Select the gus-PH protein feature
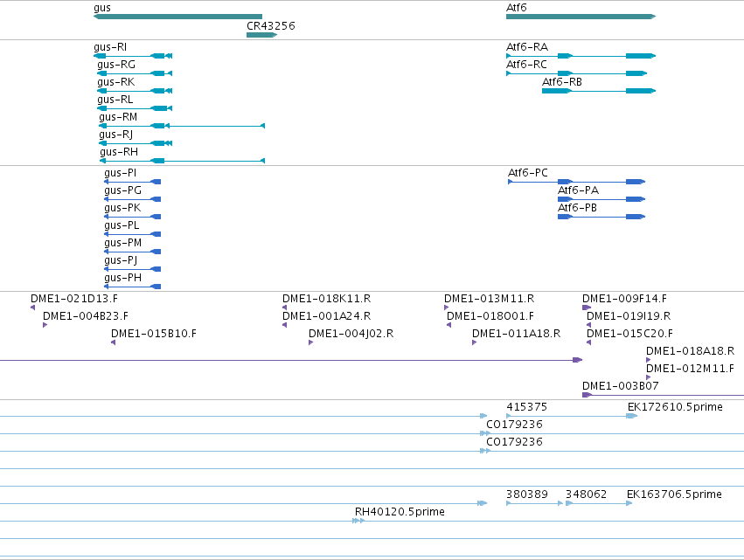 coord(132,287)
